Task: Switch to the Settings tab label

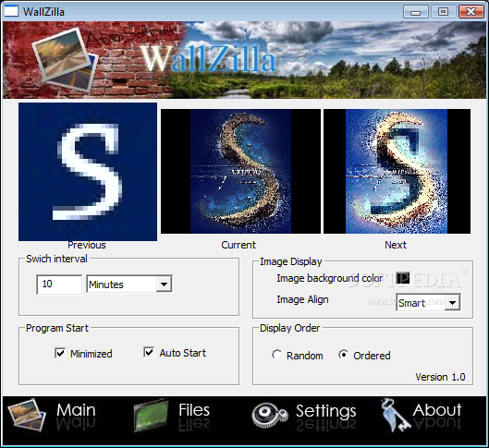Action: (x=326, y=411)
